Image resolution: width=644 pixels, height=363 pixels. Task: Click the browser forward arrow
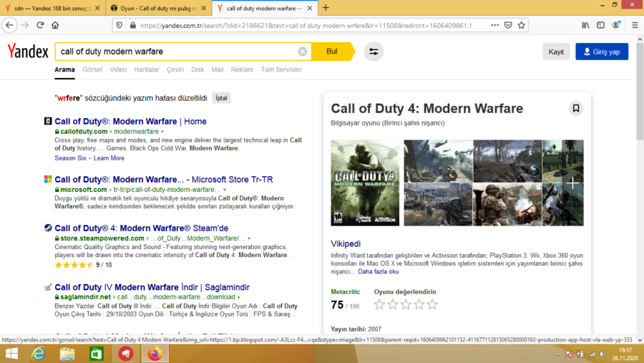coord(25,25)
